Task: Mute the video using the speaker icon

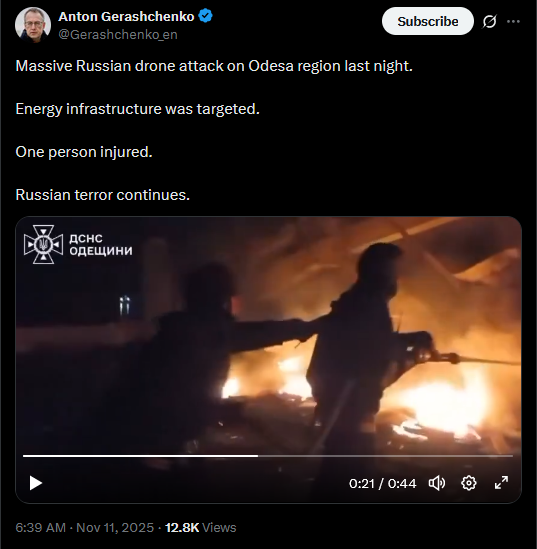Action: coord(437,483)
